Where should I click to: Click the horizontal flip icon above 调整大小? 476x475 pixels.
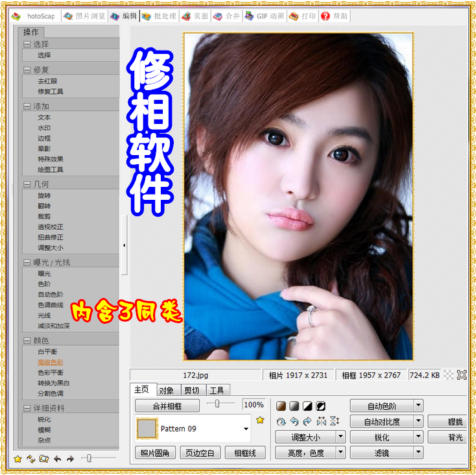coord(321,421)
